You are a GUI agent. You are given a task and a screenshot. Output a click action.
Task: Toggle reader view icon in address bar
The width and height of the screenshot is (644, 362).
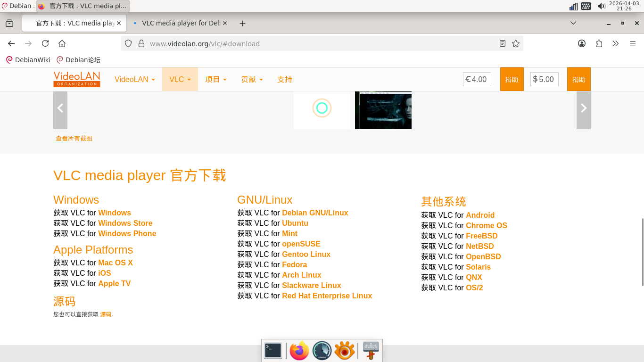(503, 43)
